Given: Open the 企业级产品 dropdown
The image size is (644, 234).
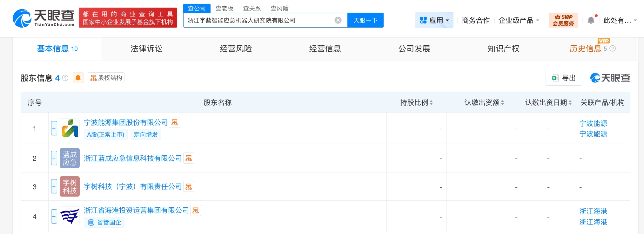Looking at the screenshot, I should [x=519, y=20].
